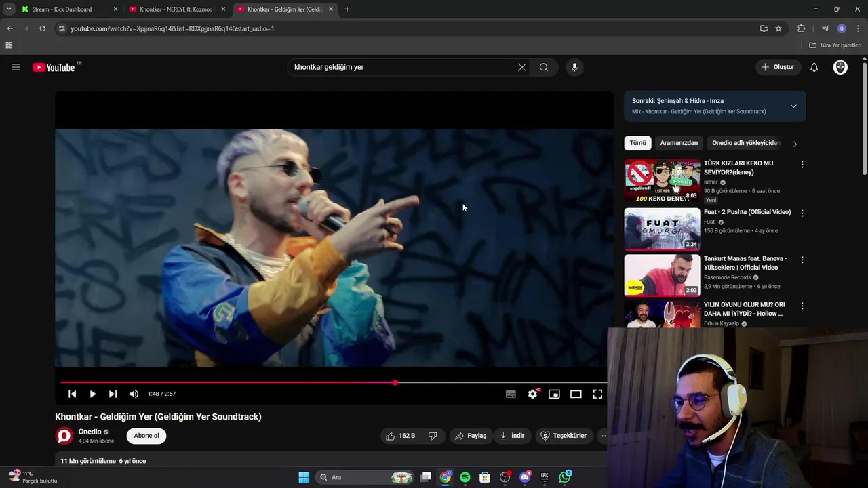Bookmark this page with the star
This screenshot has height=488, width=868.
click(x=778, y=28)
